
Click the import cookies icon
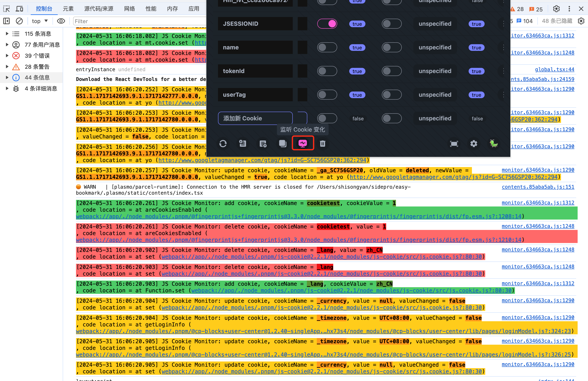243,143
